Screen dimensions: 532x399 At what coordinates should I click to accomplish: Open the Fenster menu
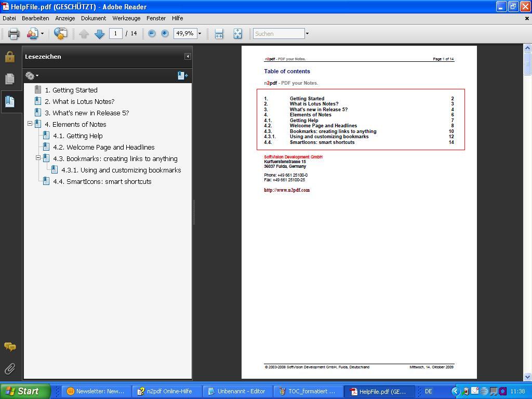156,18
